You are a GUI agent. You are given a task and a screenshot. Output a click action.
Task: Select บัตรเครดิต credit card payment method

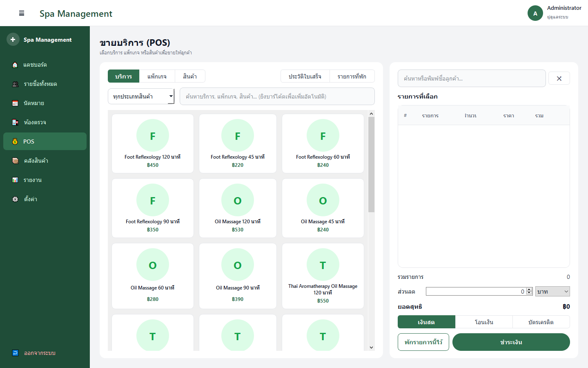(x=541, y=322)
